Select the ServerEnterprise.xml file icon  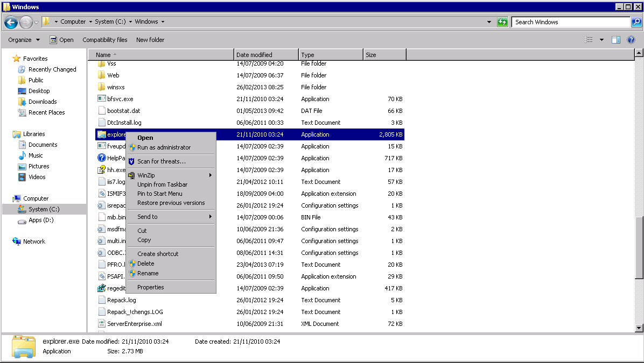[101, 324]
